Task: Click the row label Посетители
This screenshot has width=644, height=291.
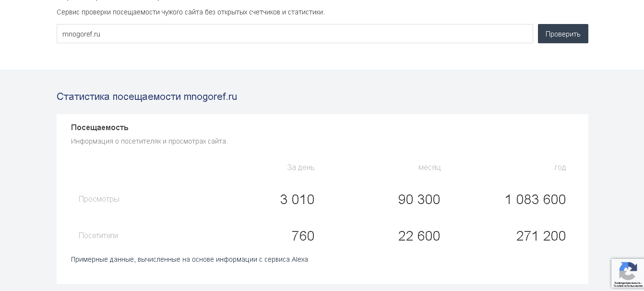Action: click(x=97, y=235)
